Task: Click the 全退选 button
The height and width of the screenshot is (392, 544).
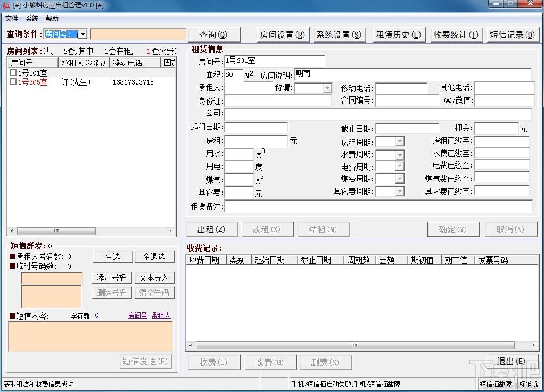Action: click(x=154, y=256)
